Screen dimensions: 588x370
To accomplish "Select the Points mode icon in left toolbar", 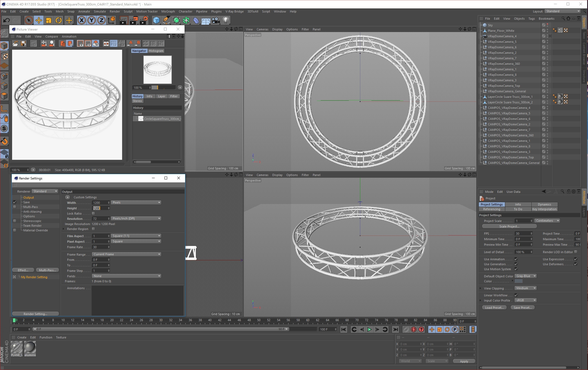I will tap(4, 76).
